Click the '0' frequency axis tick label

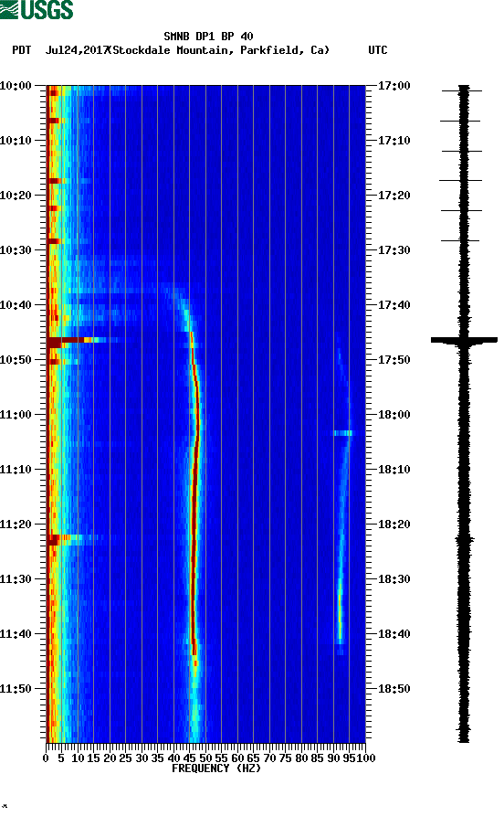[x=46, y=758]
